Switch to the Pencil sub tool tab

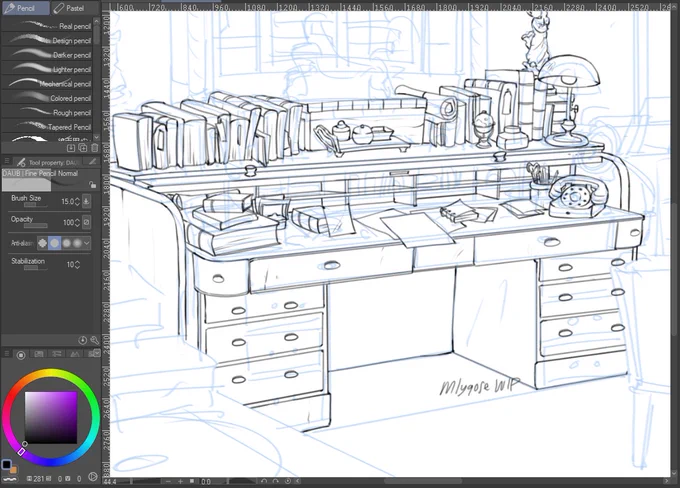point(25,8)
